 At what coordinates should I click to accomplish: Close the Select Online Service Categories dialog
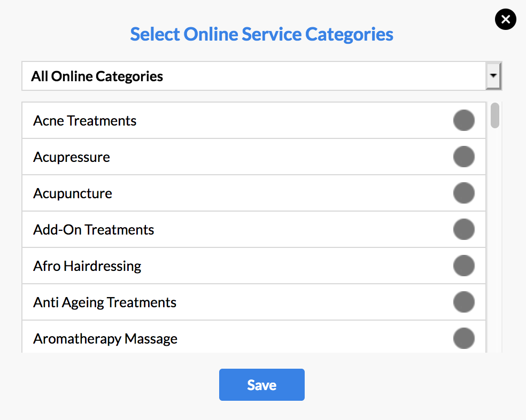[x=505, y=20]
